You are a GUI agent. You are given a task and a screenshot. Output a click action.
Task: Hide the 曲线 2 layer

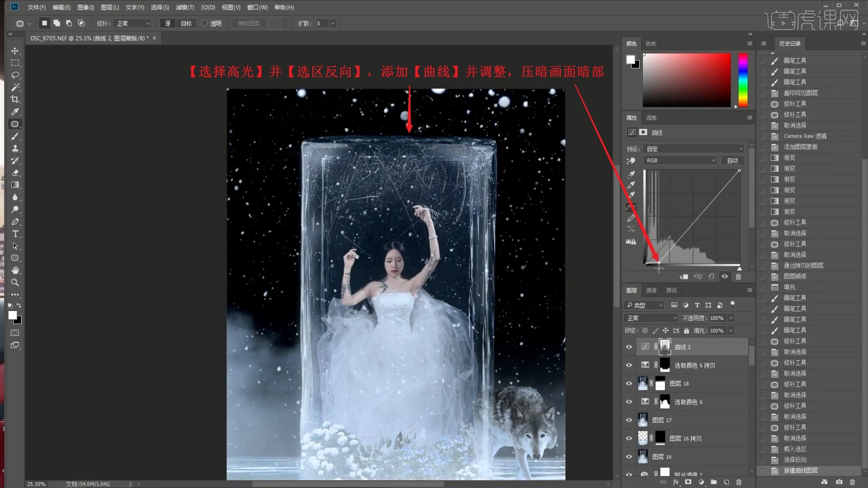tap(629, 347)
